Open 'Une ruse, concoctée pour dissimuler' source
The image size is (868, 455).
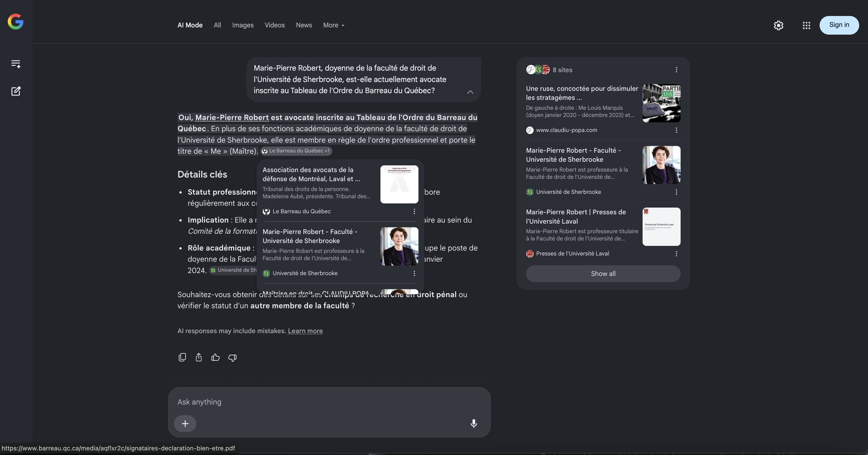click(x=582, y=93)
